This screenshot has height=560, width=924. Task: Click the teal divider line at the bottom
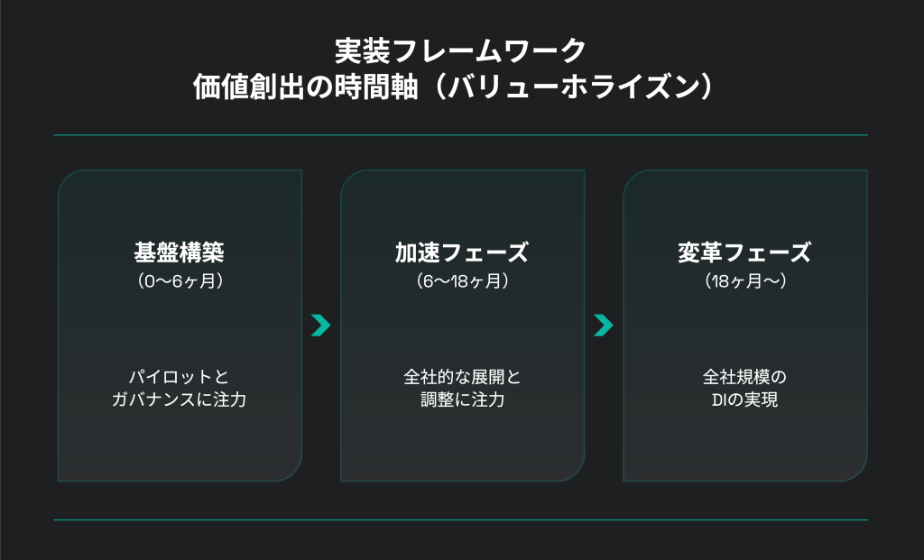point(461,520)
